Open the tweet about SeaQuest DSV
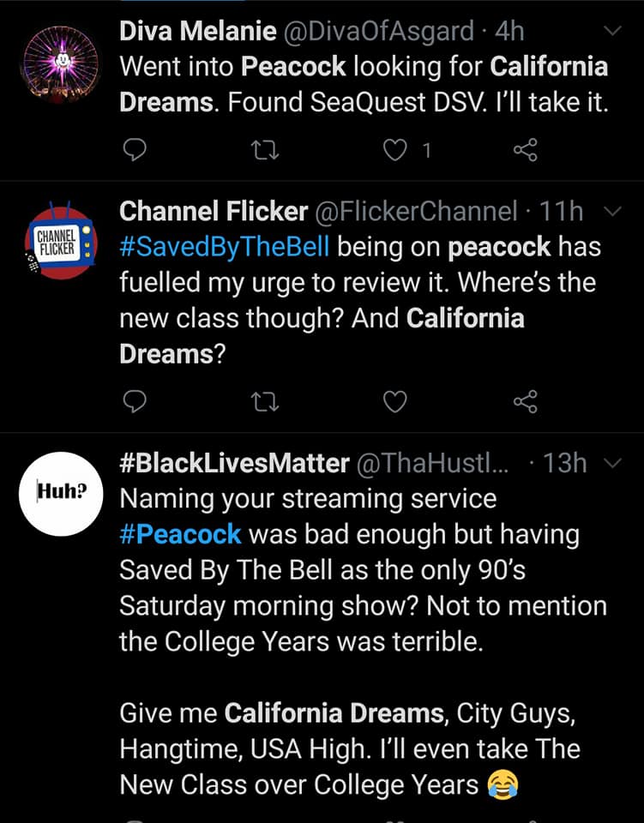644x823 pixels. pos(364,84)
